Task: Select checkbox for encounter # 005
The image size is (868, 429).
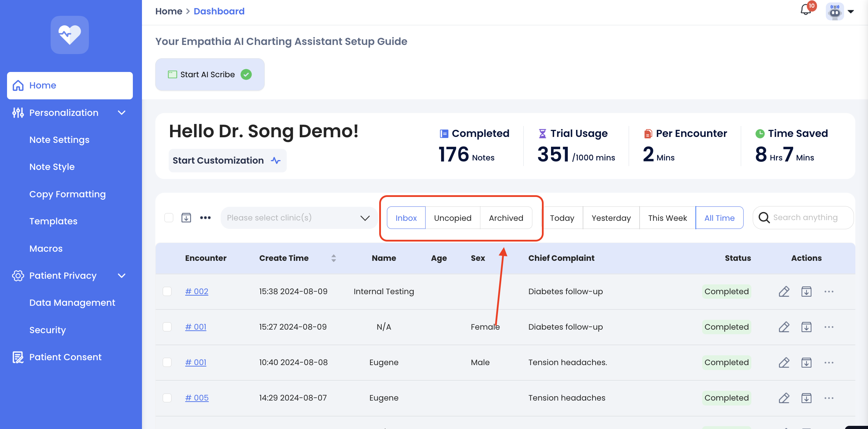Action: coord(167,398)
